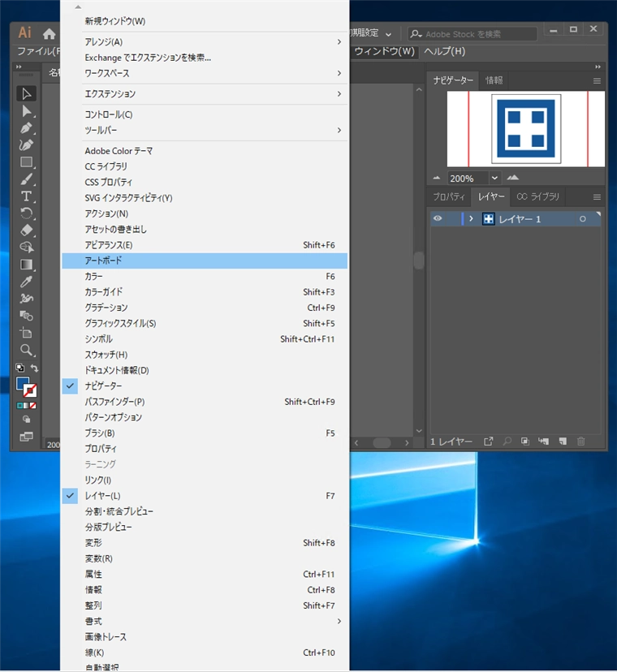Click the Create New Layer icon
This screenshot has height=672, width=617.
562,442
